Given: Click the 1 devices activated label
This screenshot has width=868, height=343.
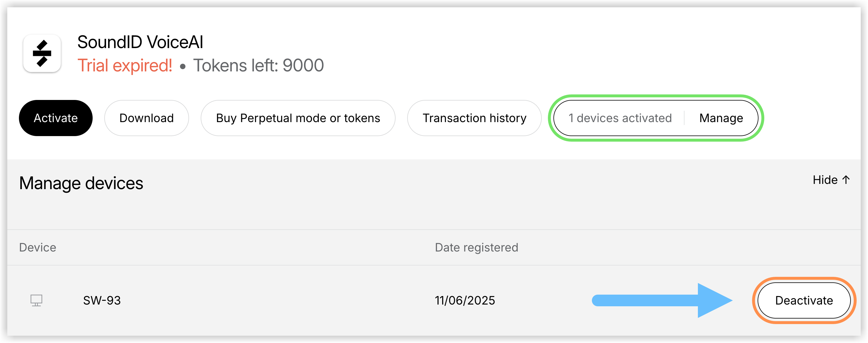Looking at the screenshot, I should click(620, 118).
